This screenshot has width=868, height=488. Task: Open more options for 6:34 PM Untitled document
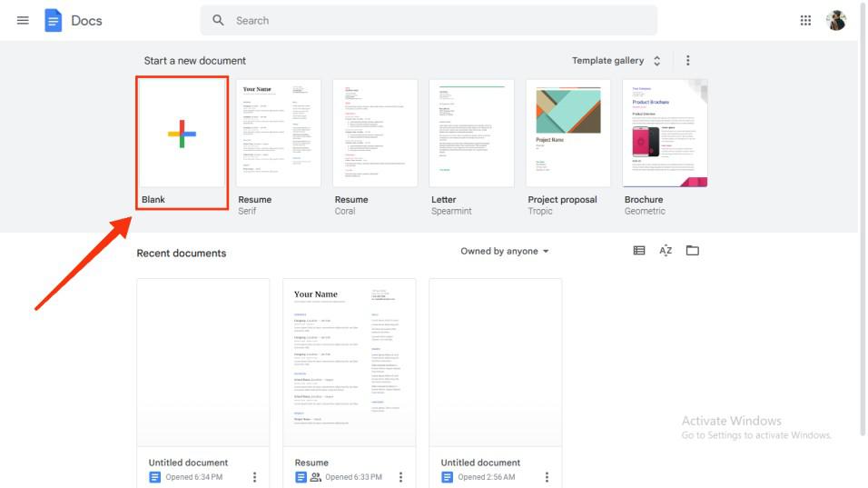(254, 477)
